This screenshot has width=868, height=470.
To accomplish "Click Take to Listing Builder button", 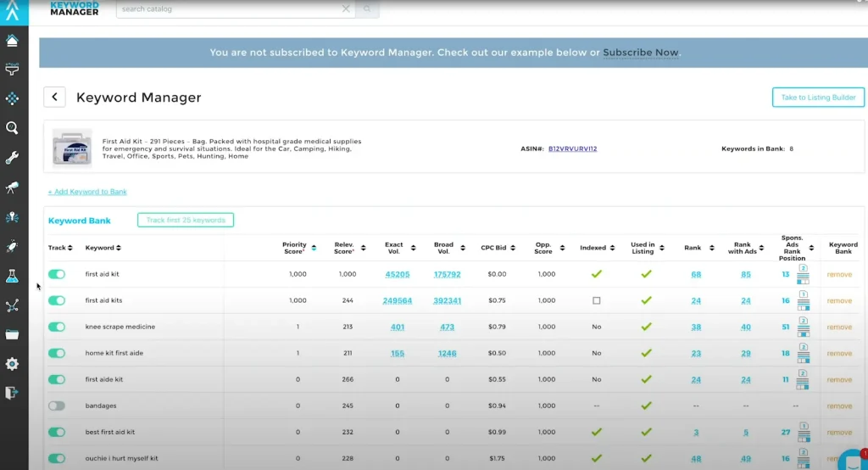I will 818,97.
